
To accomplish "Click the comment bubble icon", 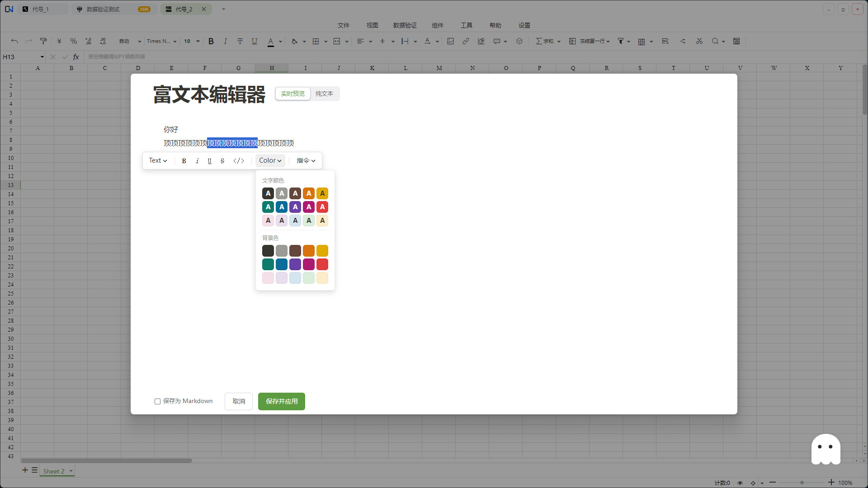I will 497,41.
